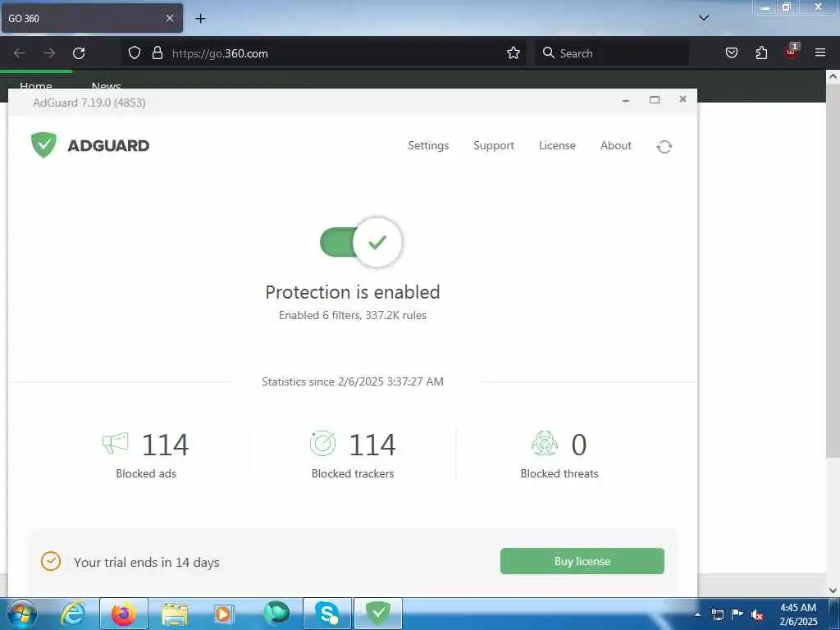Screen dimensions: 840x630
Task: Click the Firefox tracking protection shield icon
Action: point(135,52)
